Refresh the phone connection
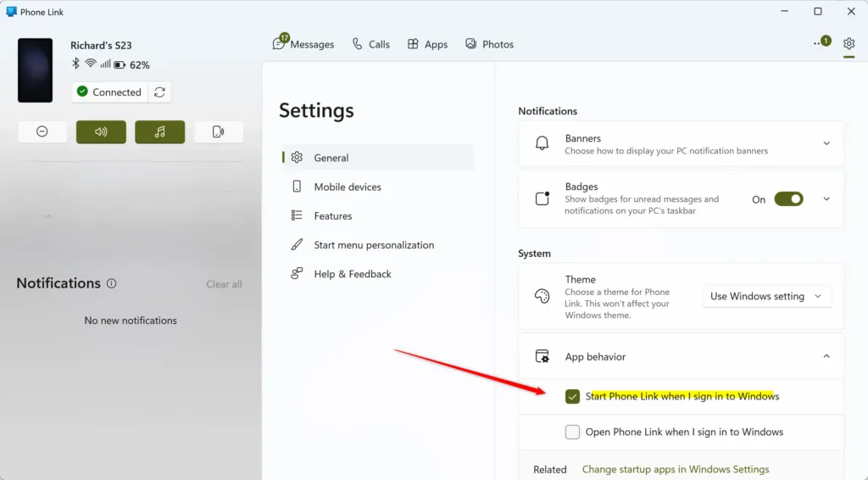Image resolution: width=868 pixels, height=480 pixels. 159,92
